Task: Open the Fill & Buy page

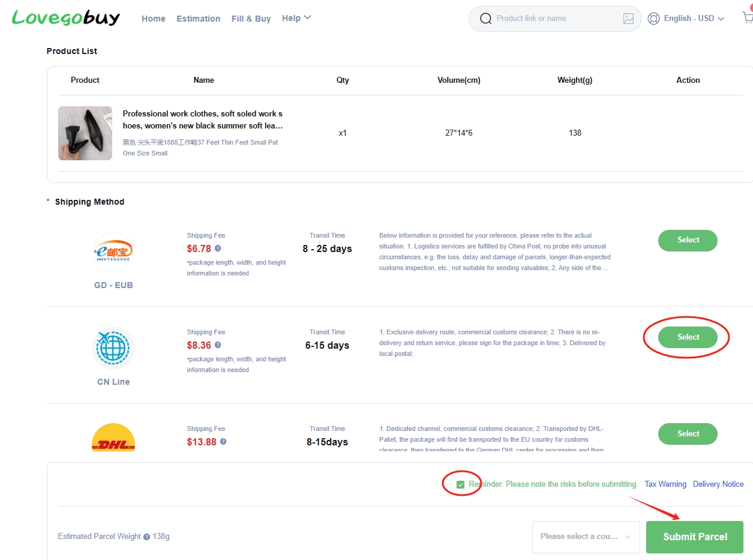Action: click(x=251, y=19)
